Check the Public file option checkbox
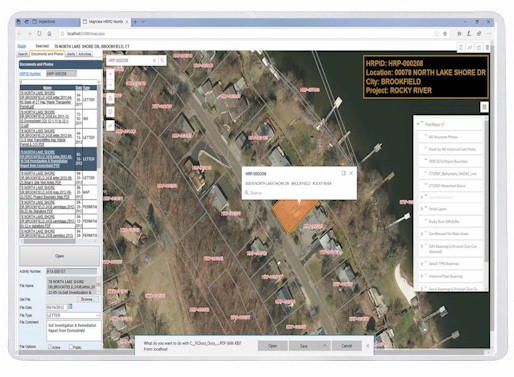The height and width of the screenshot is (377, 514). tap(71, 347)
